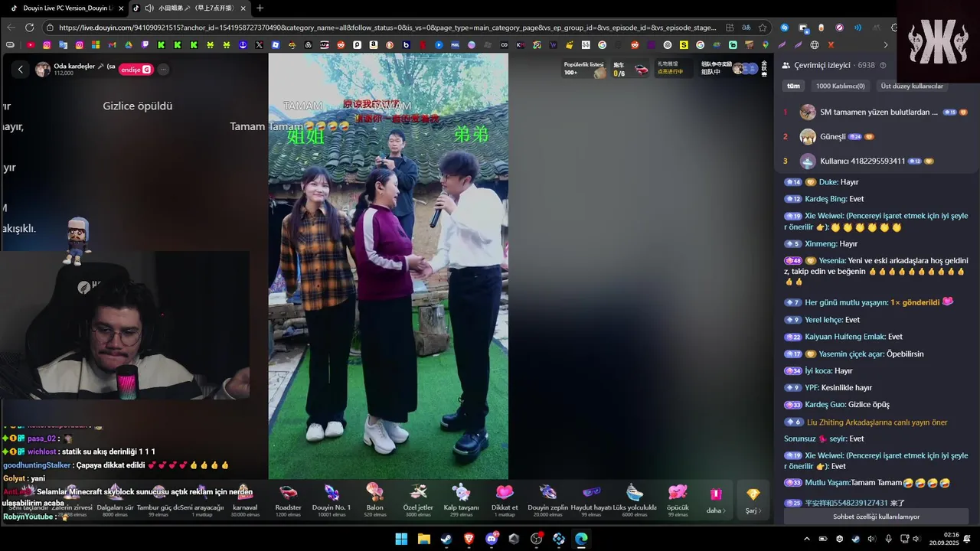Click user Yesenia in chat
Image resolution: width=980 pixels, height=551 pixels.
(x=832, y=261)
